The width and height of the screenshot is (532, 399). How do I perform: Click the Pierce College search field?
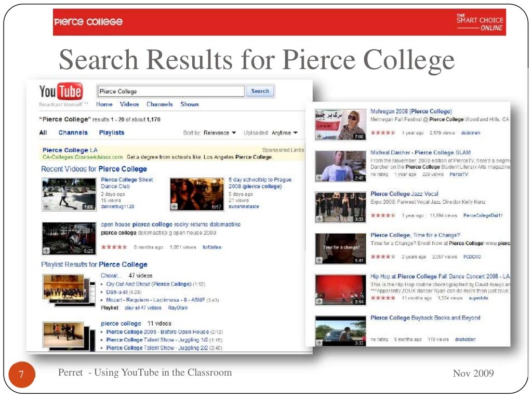click(171, 91)
